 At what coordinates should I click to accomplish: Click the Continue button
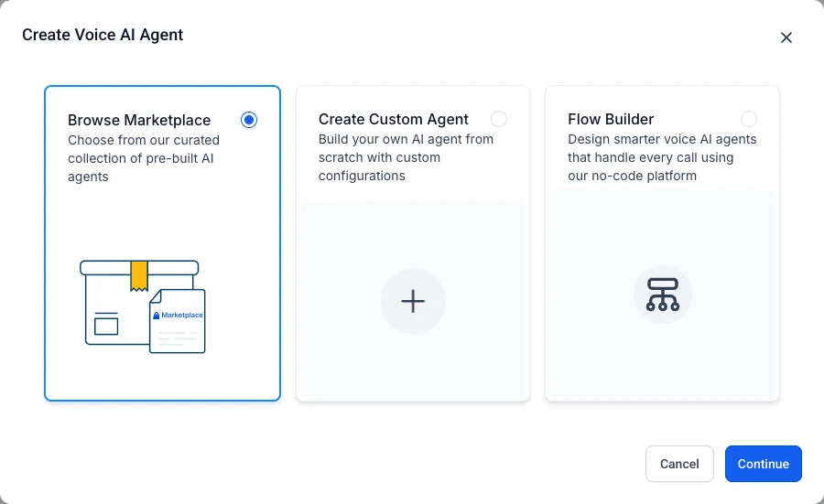coord(763,464)
